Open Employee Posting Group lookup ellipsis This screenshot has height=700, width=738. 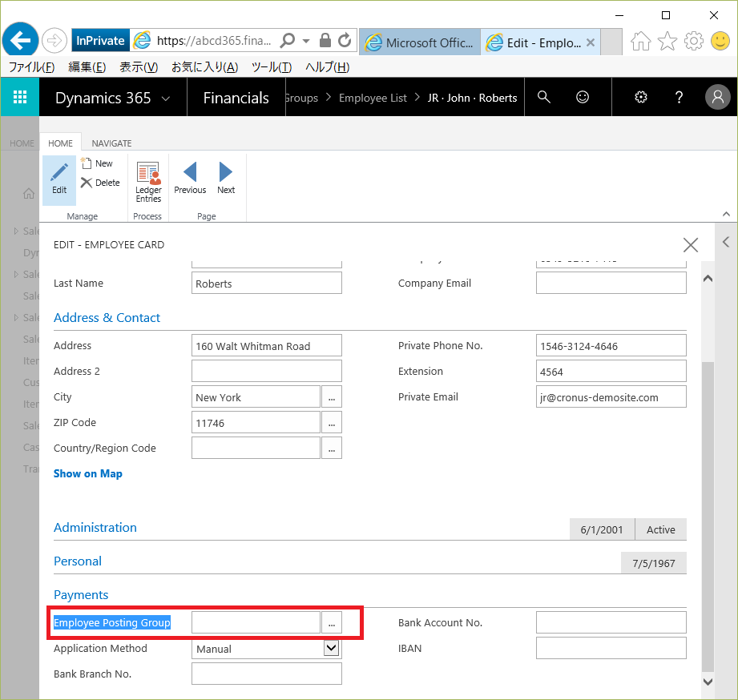point(332,623)
